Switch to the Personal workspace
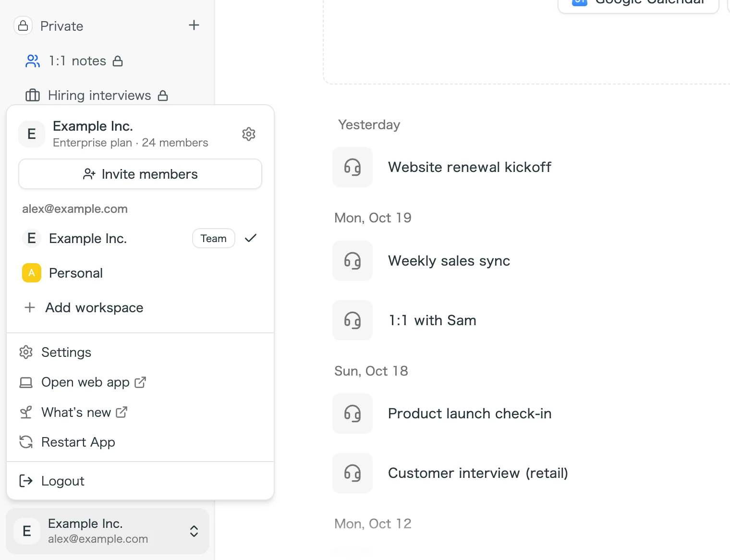The height and width of the screenshot is (560, 730). 140,273
